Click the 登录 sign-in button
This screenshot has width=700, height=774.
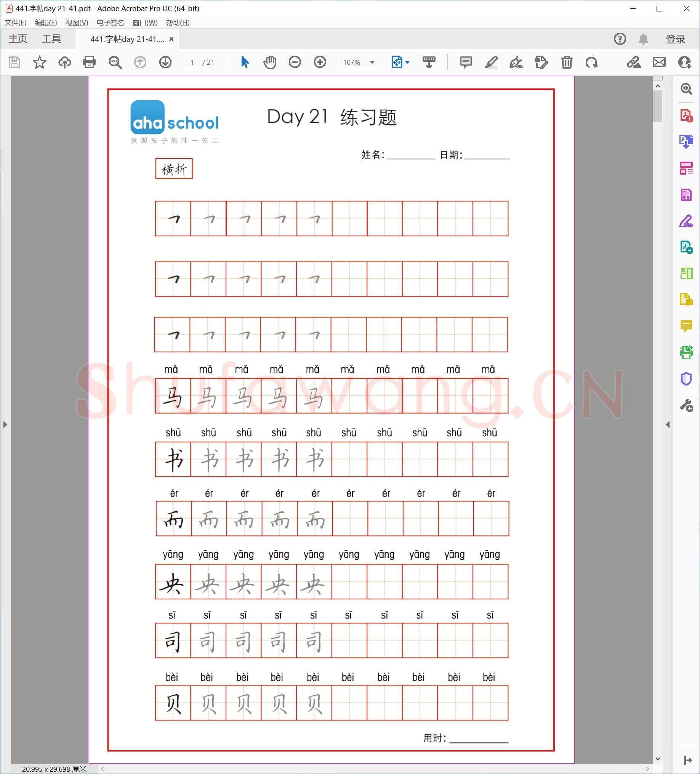676,39
